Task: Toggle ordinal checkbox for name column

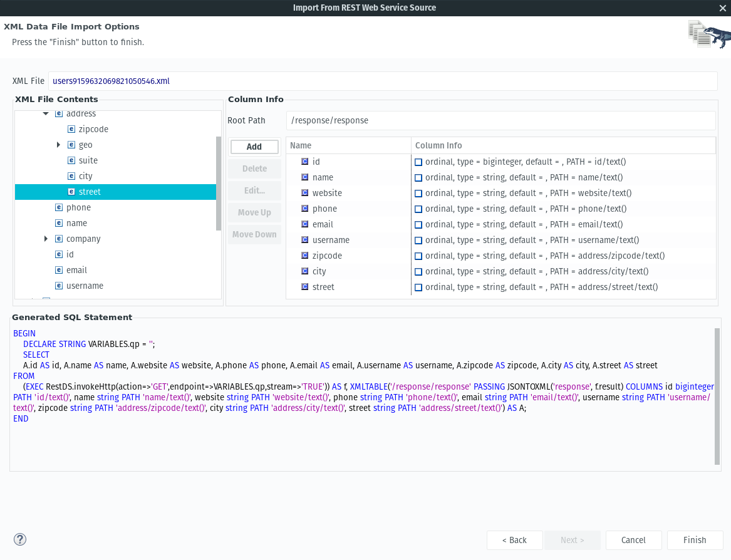Action: pos(418,178)
